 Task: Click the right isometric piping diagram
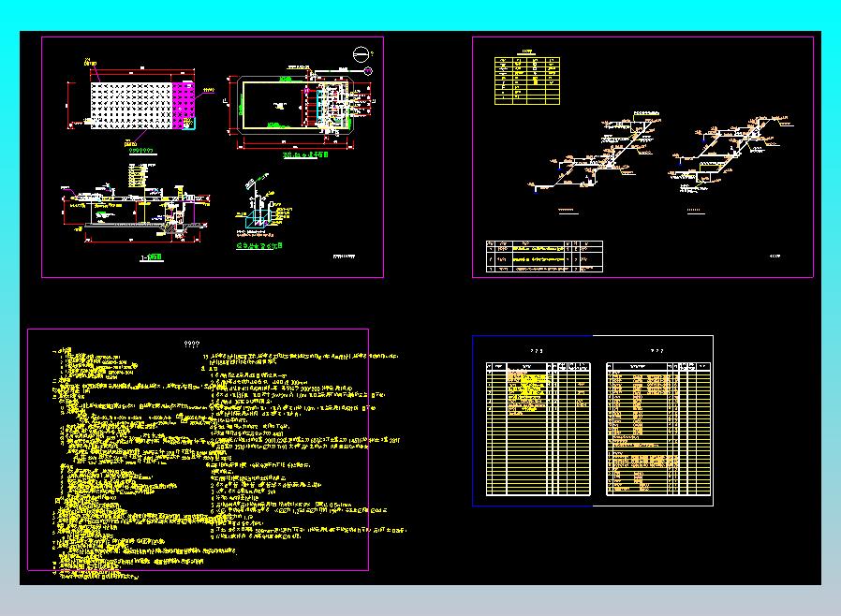(730, 153)
